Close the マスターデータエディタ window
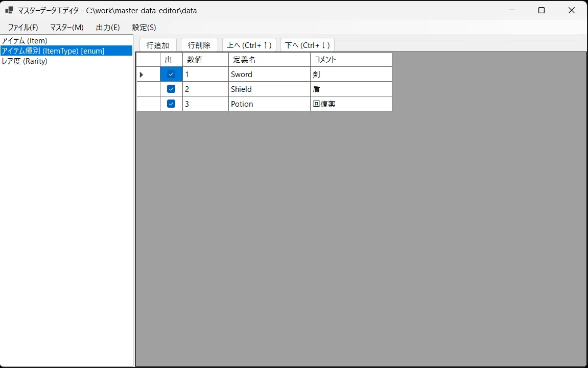588x368 pixels. pyautogui.click(x=572, y=10)
